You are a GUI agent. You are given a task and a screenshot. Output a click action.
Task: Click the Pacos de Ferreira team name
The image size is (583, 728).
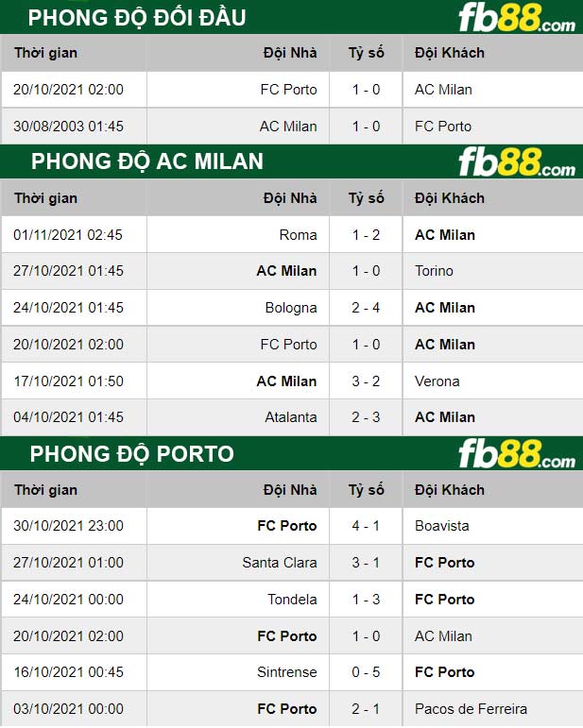coord(471,709)
